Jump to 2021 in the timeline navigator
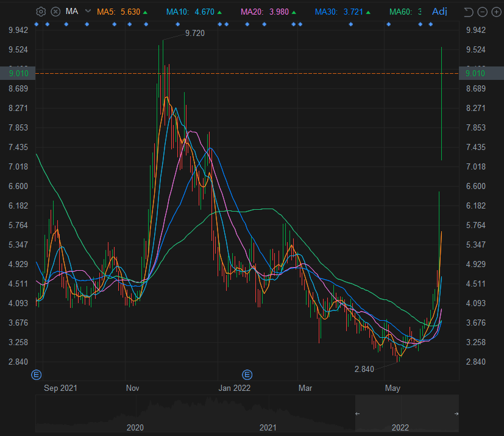This screenshot has height=436, width=504. (x=268, y=427)
